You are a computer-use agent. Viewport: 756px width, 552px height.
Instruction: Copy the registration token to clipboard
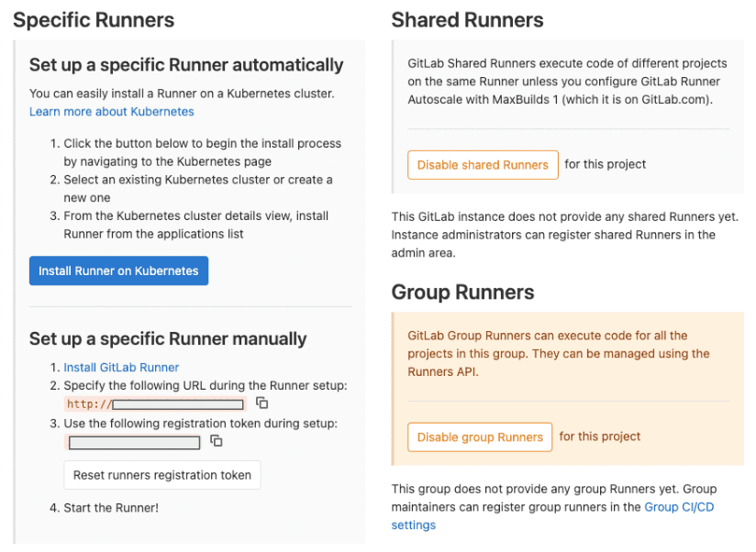click(217, 441)
